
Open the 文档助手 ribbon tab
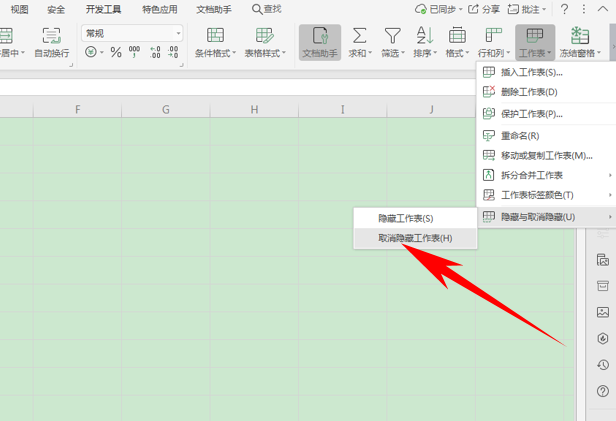click(214, 9)
